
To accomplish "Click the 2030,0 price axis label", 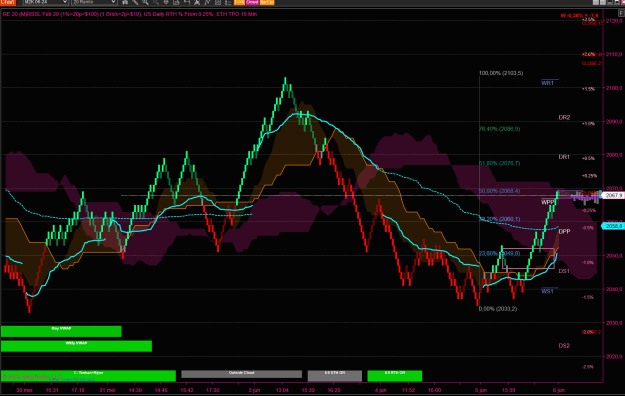I will (614, 323).
